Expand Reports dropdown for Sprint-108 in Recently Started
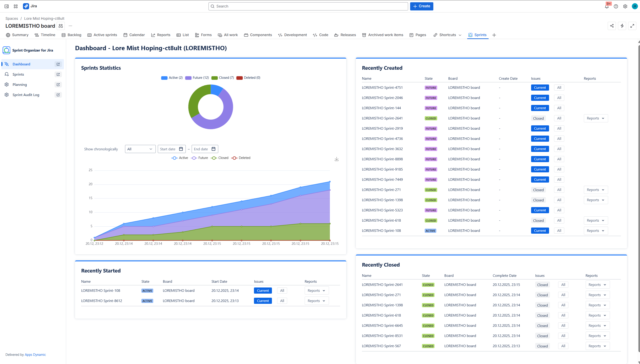The height and width of the screenshot is (364, 640). coord(316,290)
